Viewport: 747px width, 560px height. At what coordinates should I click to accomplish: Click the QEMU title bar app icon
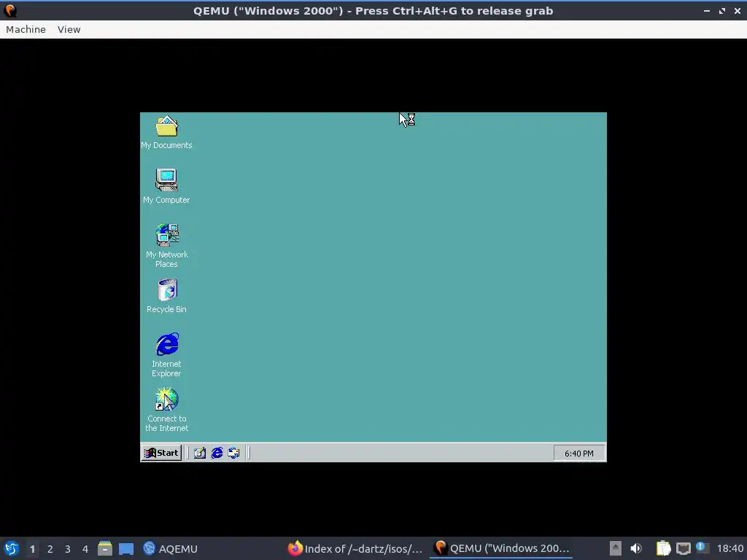10,10
